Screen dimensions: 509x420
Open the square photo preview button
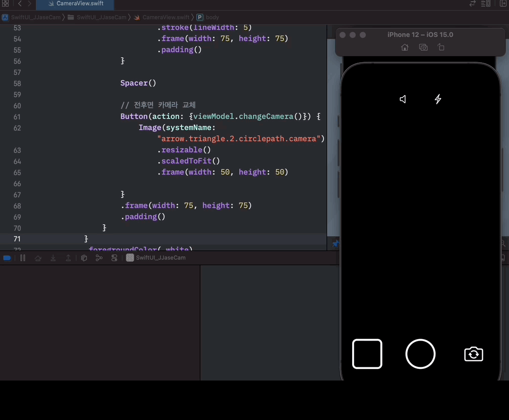click(x=367, y=354)
